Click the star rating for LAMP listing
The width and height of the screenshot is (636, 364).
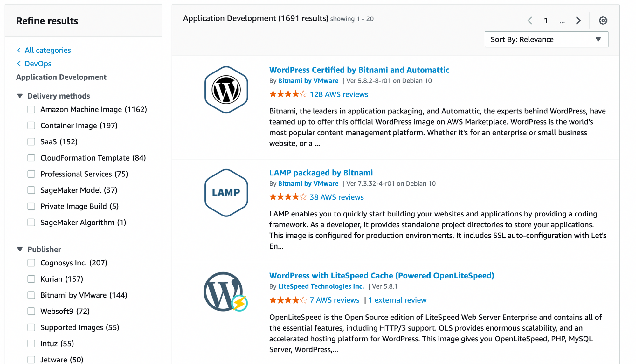click(x=288, y=197)
